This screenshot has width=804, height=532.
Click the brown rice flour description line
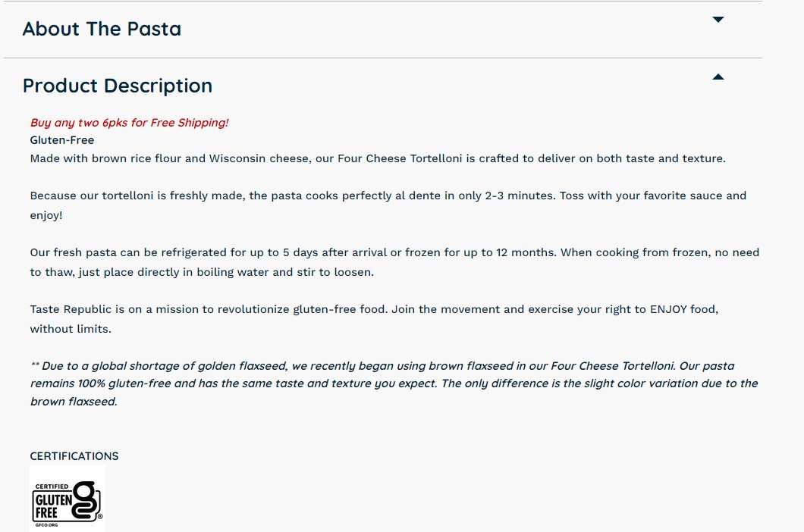[x=378, y=158]
